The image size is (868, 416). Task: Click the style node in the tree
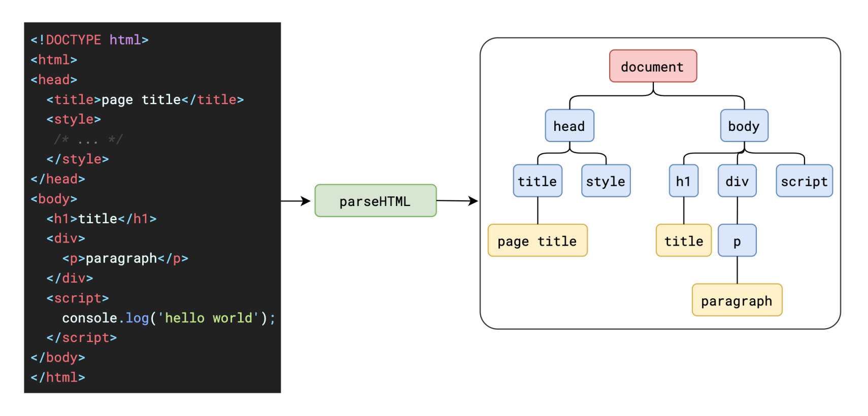pyautogui.click(x=606, y=181)
